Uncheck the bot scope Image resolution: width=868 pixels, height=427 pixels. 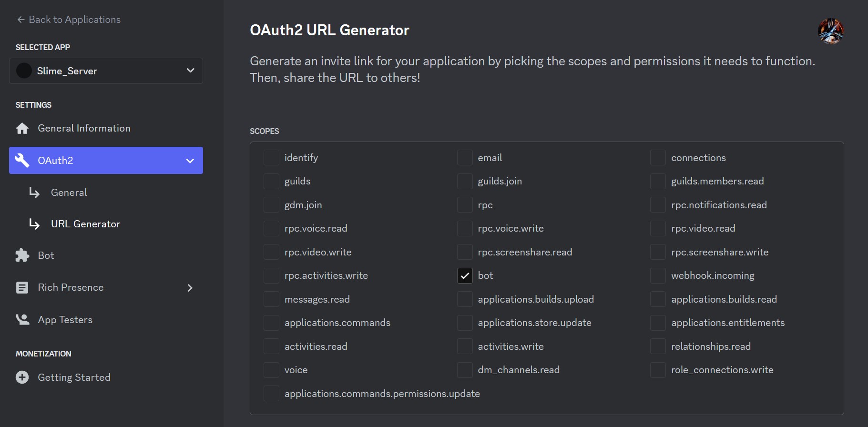[464, 275]
